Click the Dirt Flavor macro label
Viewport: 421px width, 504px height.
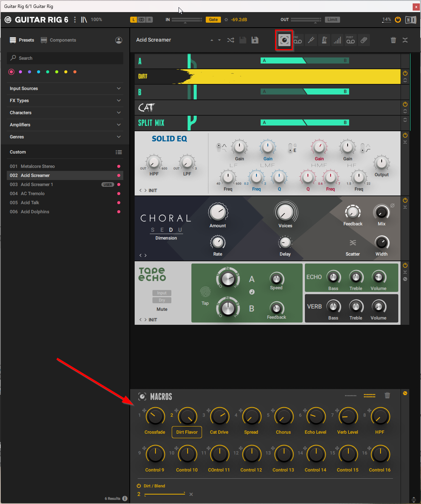[x=187, y=432]
